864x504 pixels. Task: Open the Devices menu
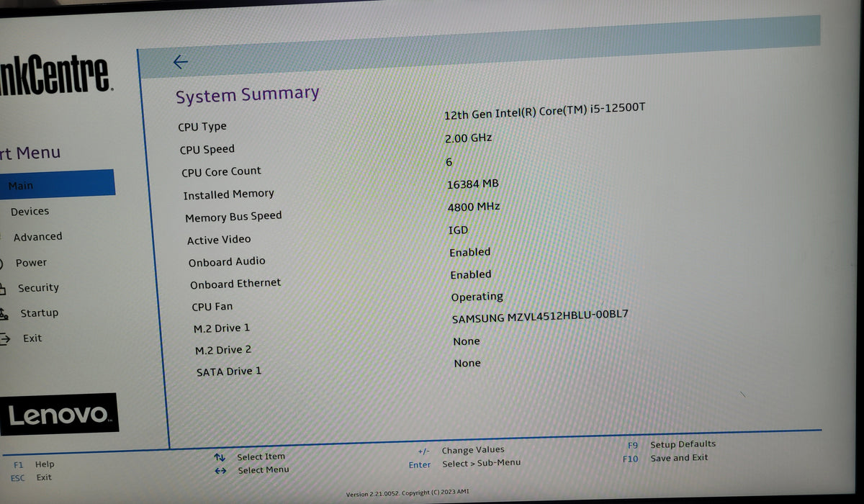(x=30, y=211)
